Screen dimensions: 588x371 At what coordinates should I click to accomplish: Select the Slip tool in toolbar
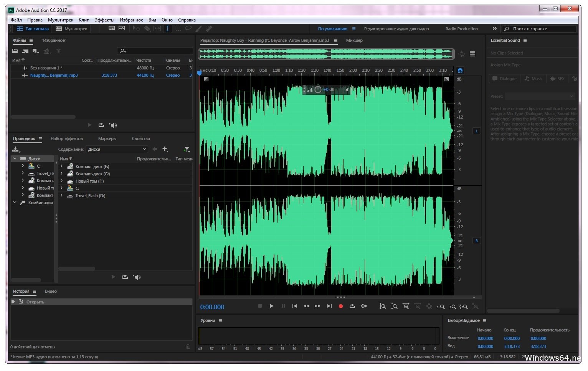157,28
